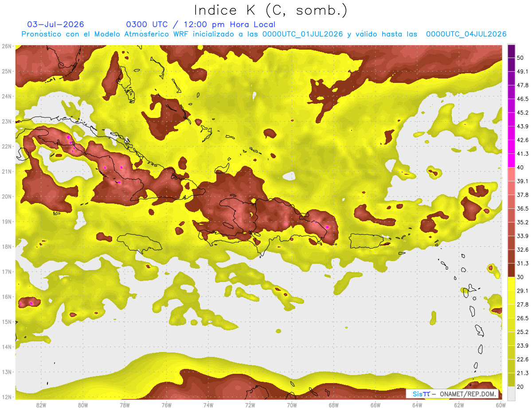Viewport: 532px width, 411px height.
Task: Click the colorbar value "29.1"
Action: tap(523, 291)
